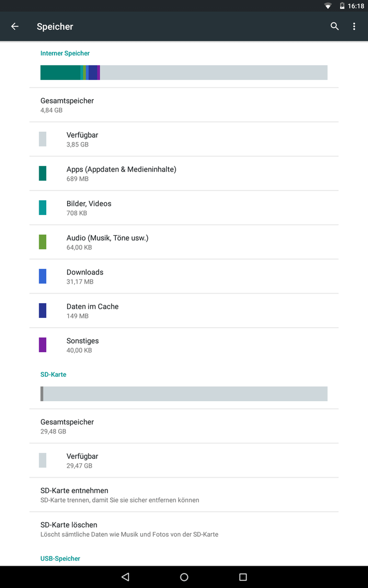
Task: Click the internal storage usage bar
Action: pyautogui.click(x=184, y=72)
